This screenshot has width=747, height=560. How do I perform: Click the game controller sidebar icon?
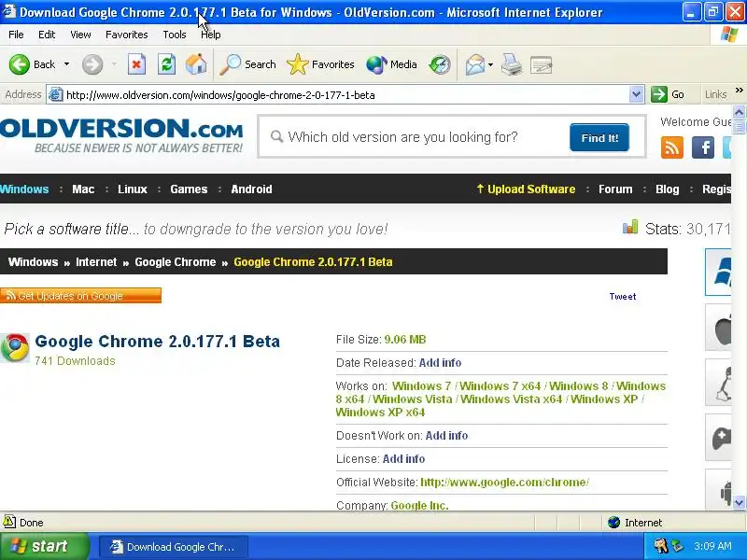point(719,438)
